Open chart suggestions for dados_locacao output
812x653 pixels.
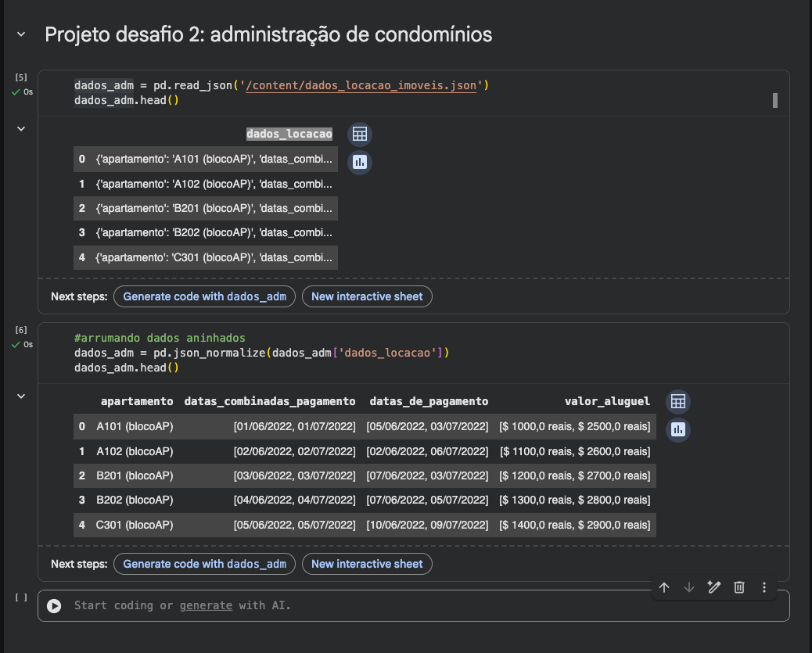(359, 163)
